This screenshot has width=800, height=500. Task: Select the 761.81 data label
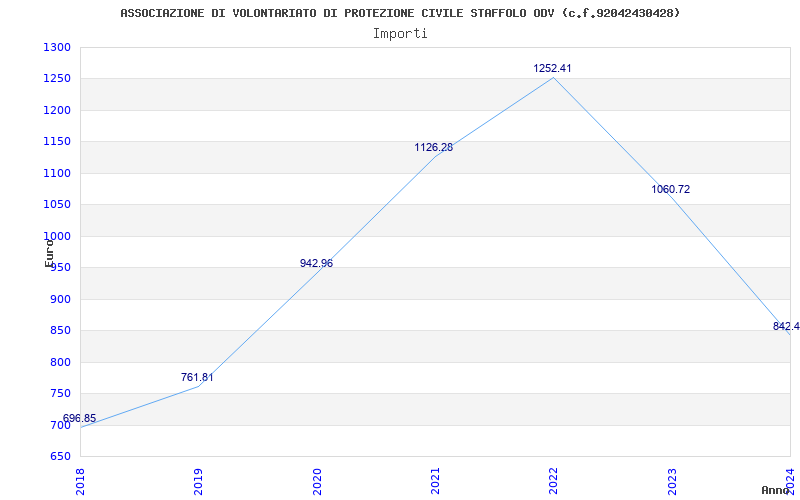[x=197, y=378]
